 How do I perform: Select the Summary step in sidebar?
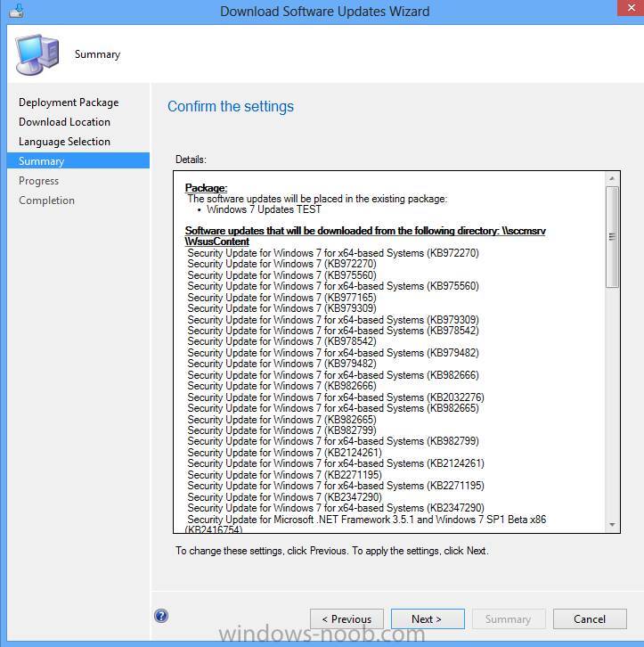tap(78, 161)
